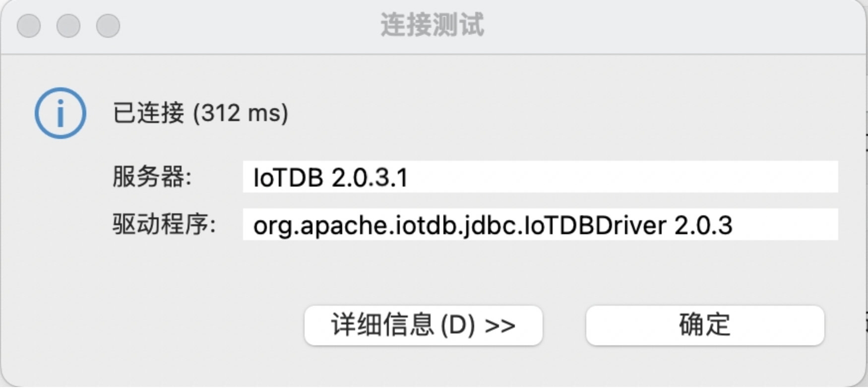The width and height of the screenshot is (868, 391).
Task: Click the 连接测试 title text
Action: pyautogui.click(x=432, y=25)
